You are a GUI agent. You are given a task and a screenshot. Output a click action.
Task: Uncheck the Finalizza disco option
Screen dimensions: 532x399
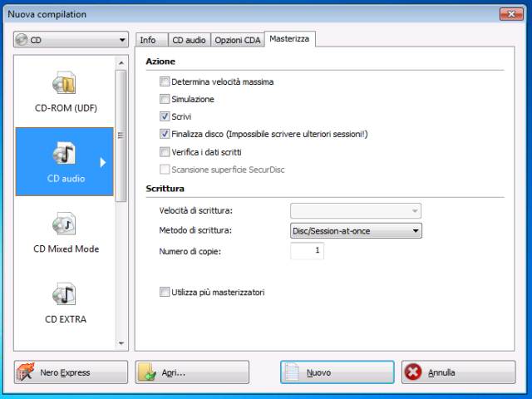pos(165,134)
